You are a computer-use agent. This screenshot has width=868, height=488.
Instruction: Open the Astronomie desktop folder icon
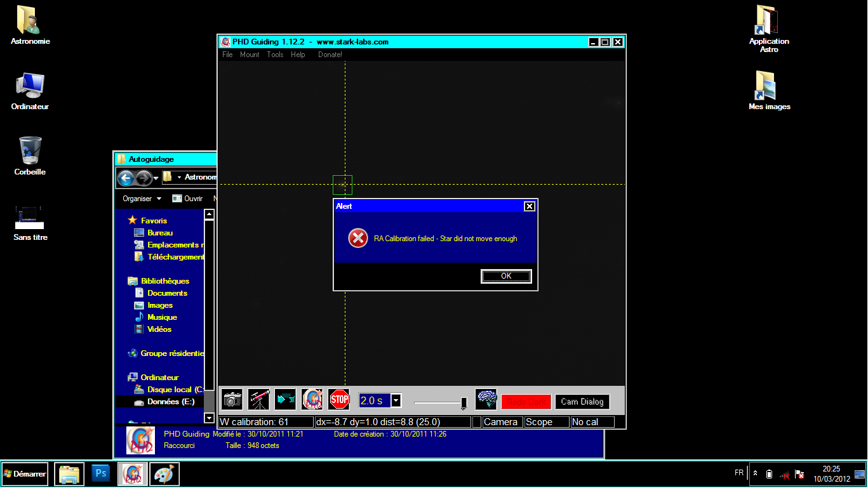pyautogui.click(x=30, y=25)
